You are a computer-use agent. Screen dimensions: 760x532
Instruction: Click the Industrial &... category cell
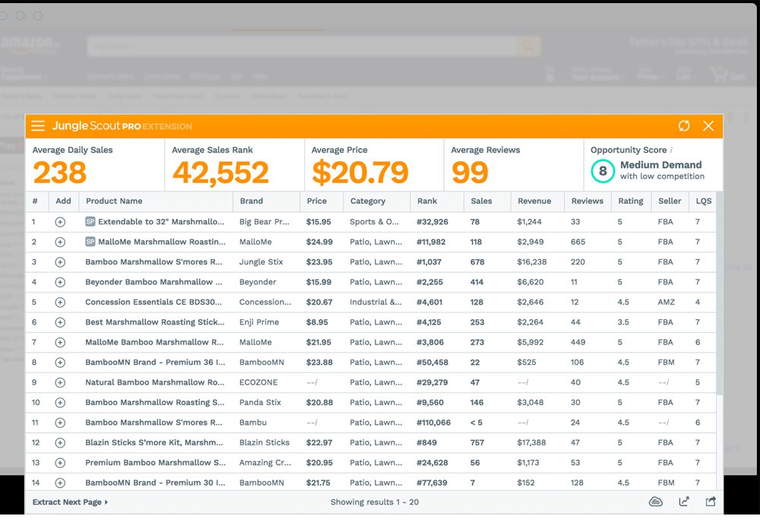click(x=375, y=302)
